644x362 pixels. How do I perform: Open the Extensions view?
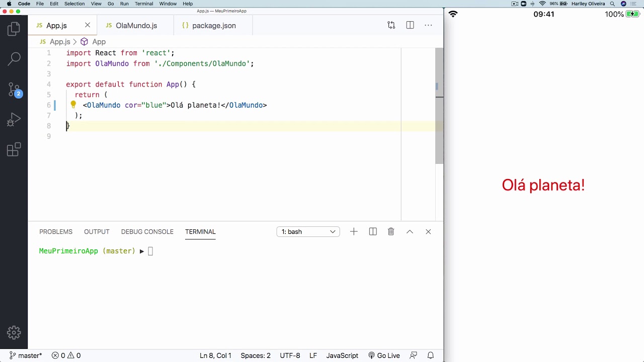(x=14, y=150)
